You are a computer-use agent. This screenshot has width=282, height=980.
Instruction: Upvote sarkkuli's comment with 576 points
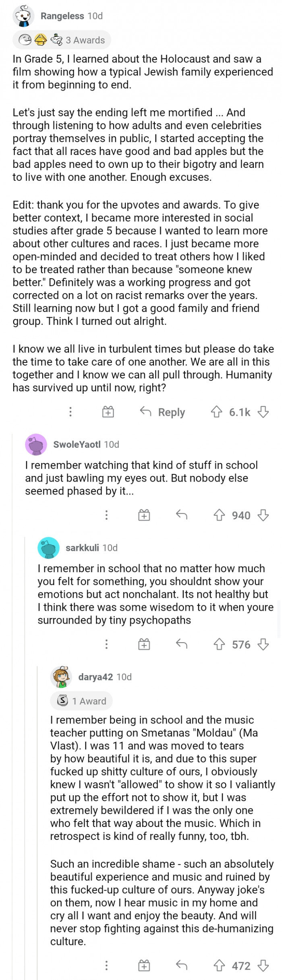coord(219,644)
